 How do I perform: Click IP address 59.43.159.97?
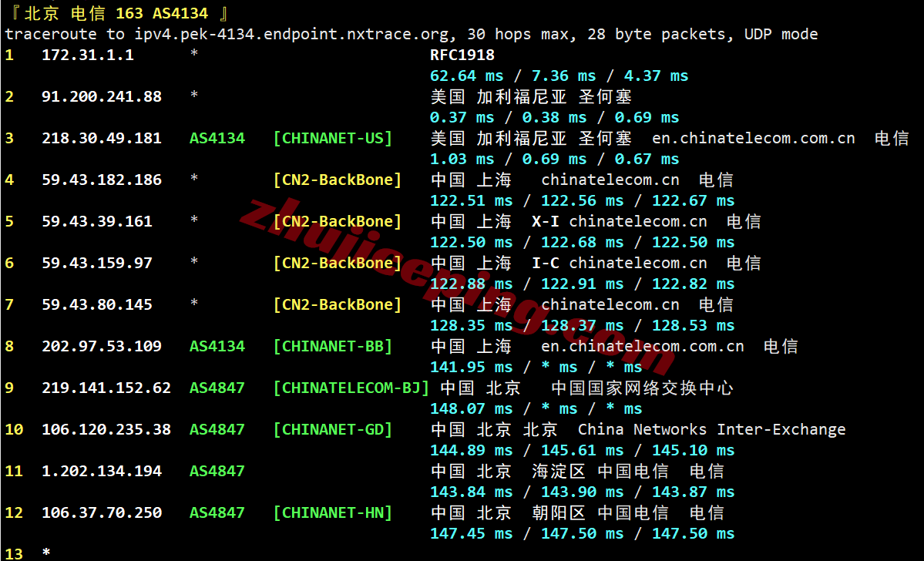[x=97, y=263]
